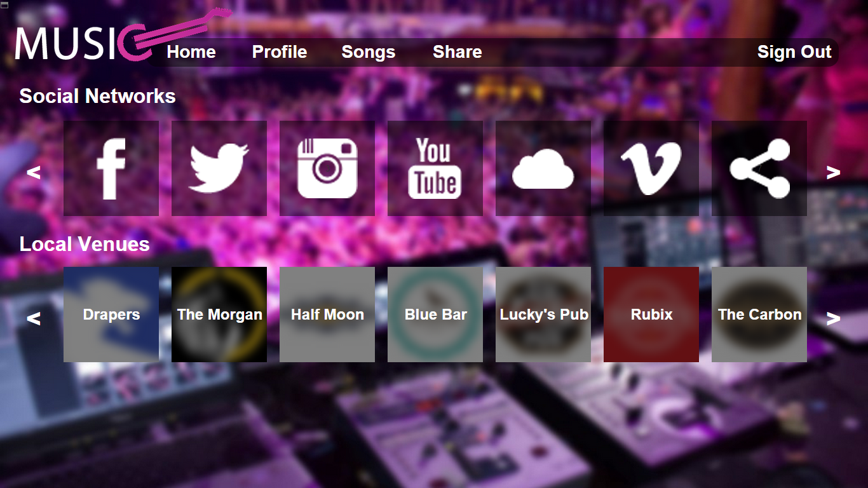Show more local venues with right arrow
868x488 pixels.
(833, 318)
